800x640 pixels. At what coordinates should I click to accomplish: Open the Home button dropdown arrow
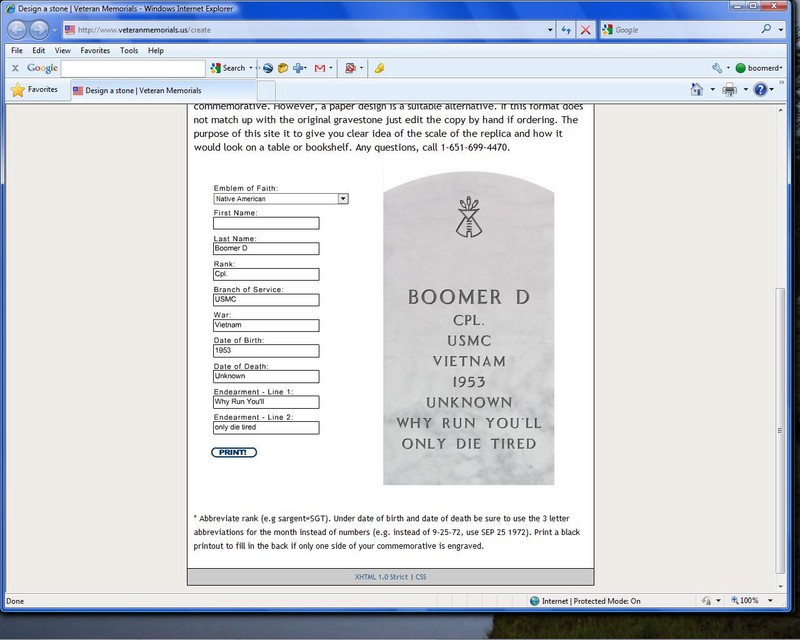tap(712, 90)
